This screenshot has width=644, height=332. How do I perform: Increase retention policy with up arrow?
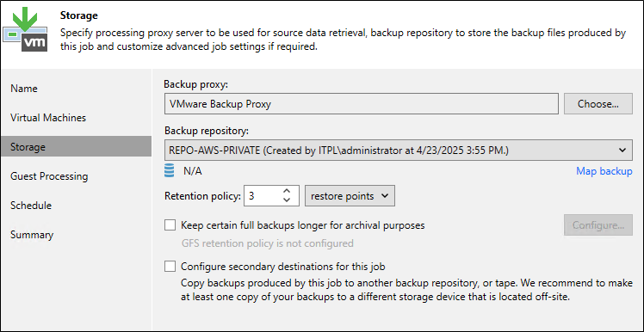287,192
